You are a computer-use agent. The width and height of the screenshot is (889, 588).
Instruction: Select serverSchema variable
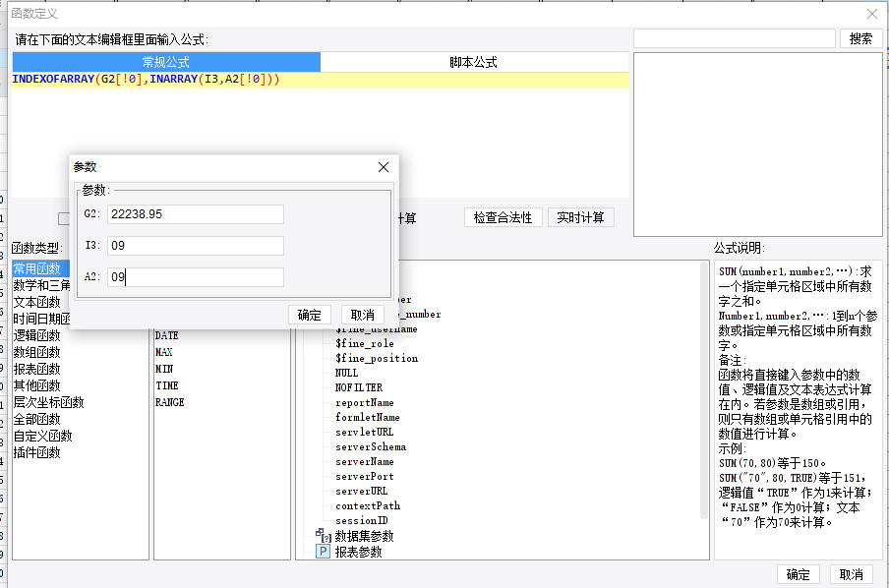[371, 446]
